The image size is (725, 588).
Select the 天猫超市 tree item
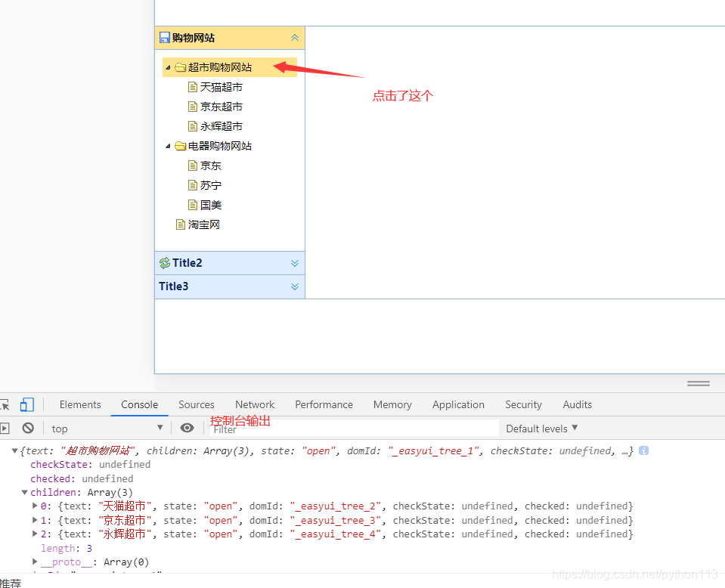221,87
